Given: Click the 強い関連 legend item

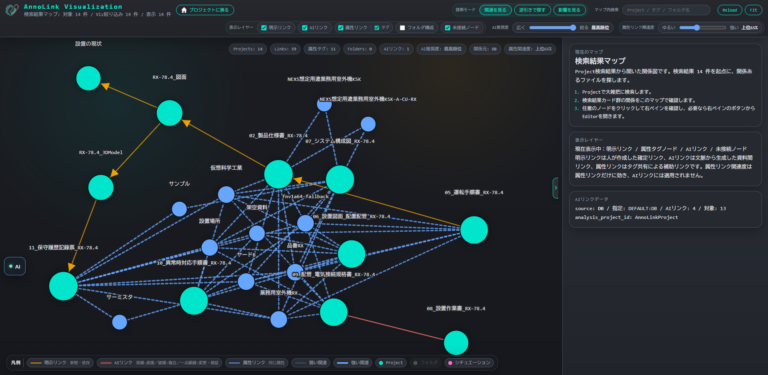Looking at the screenshot, I should [353, 363].
